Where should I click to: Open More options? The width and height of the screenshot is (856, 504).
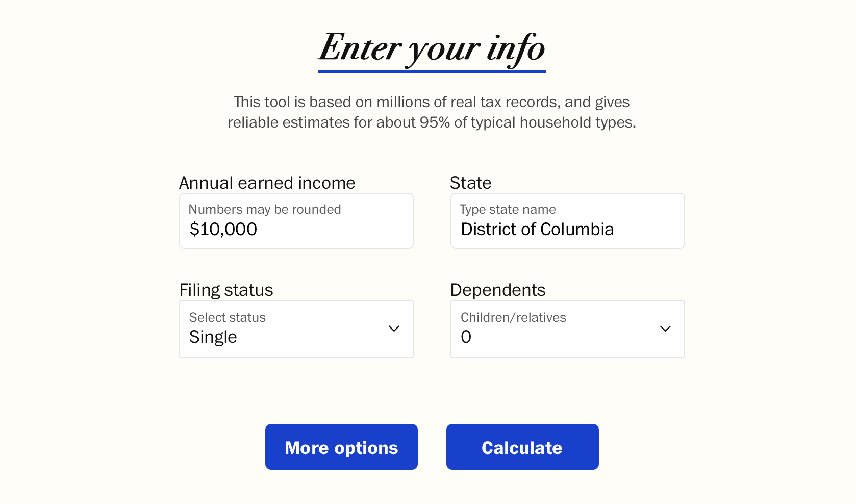point(341,447)
